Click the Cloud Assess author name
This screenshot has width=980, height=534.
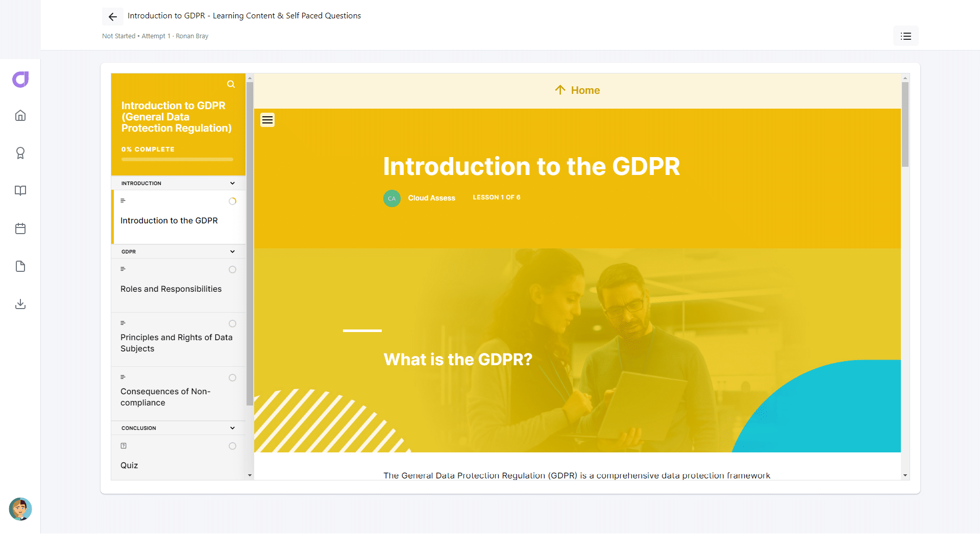click(431, 198)
